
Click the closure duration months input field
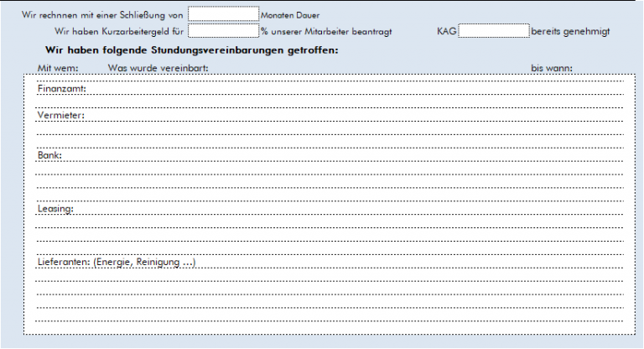click(223, 14)
